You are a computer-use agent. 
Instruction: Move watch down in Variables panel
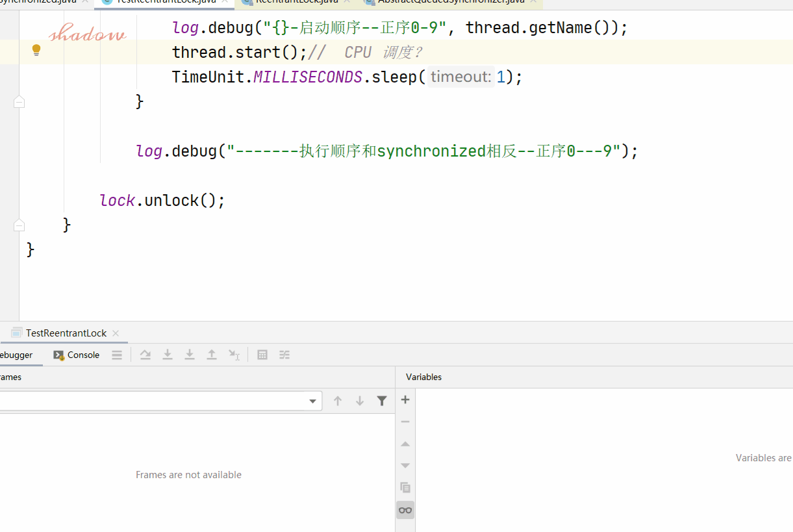coord(405,466)
